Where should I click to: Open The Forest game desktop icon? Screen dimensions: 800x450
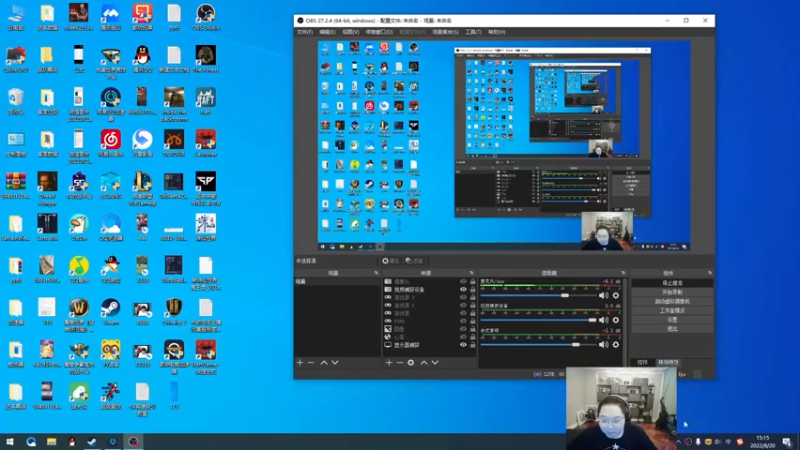206,59
